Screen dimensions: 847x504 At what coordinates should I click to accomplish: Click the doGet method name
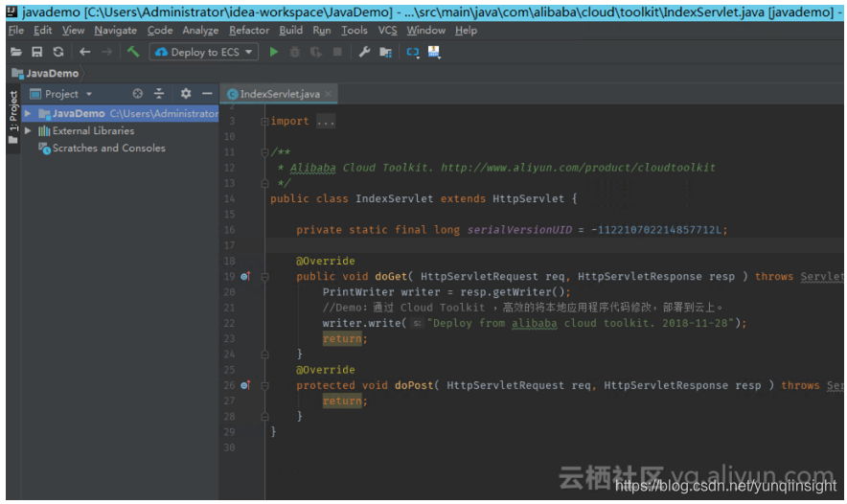(391, 277)
